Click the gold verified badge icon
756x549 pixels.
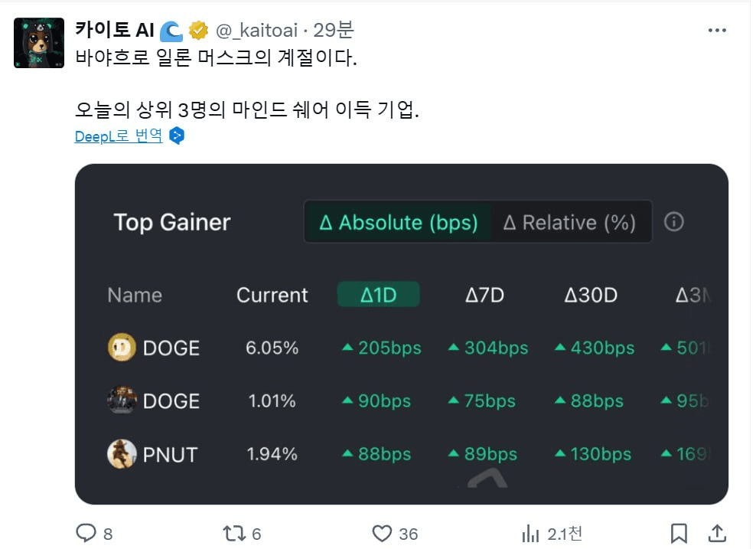coord(198,31)
